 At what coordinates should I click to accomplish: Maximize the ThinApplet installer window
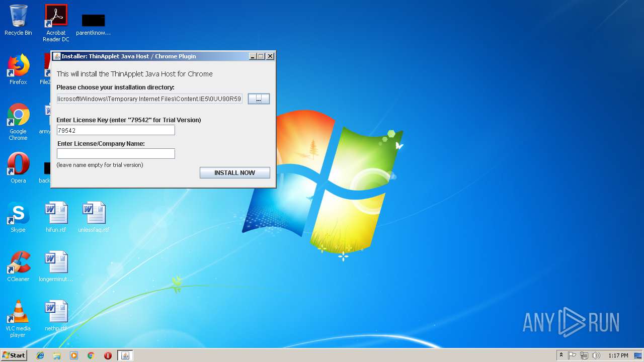click(x=261, y=56)
